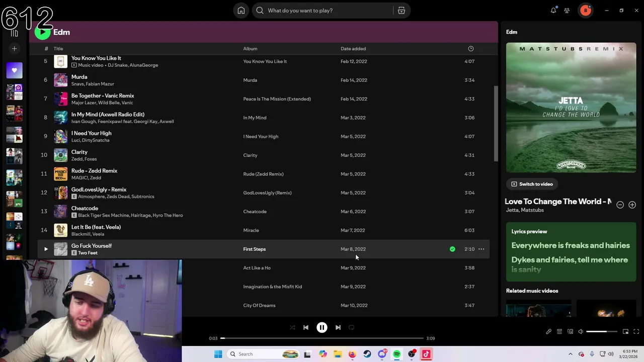Image resolution: width=644 pixels, height=362 pixels.
Task: Open the 'Love To Change The World' now-playing title
Action: click(558, 202)
